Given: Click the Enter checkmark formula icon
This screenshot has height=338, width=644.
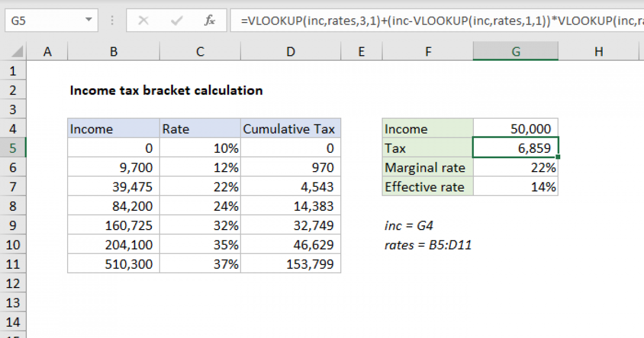Looking at the screenshot, I should tap(177, 21).
